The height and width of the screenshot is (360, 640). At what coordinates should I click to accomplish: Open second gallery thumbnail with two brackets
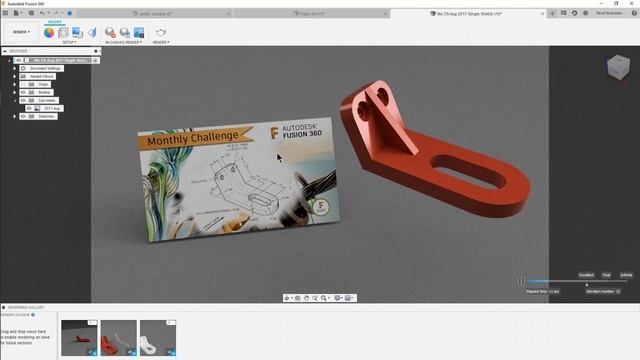pyautogui.click(x=119, y=338)
